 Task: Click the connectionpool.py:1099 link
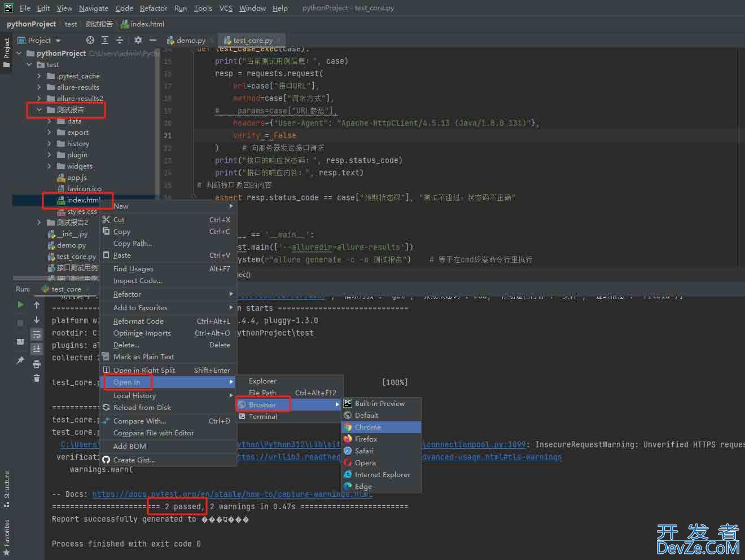pos(475,445)
